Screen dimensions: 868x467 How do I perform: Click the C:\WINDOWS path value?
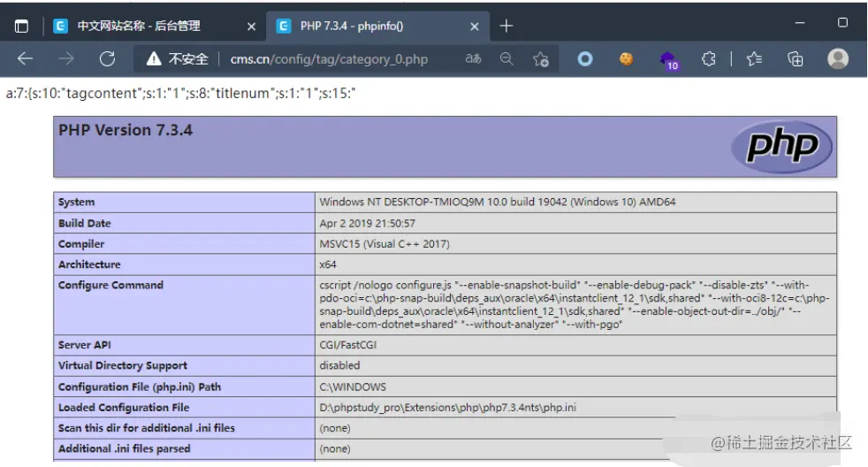tap(353, 387)
